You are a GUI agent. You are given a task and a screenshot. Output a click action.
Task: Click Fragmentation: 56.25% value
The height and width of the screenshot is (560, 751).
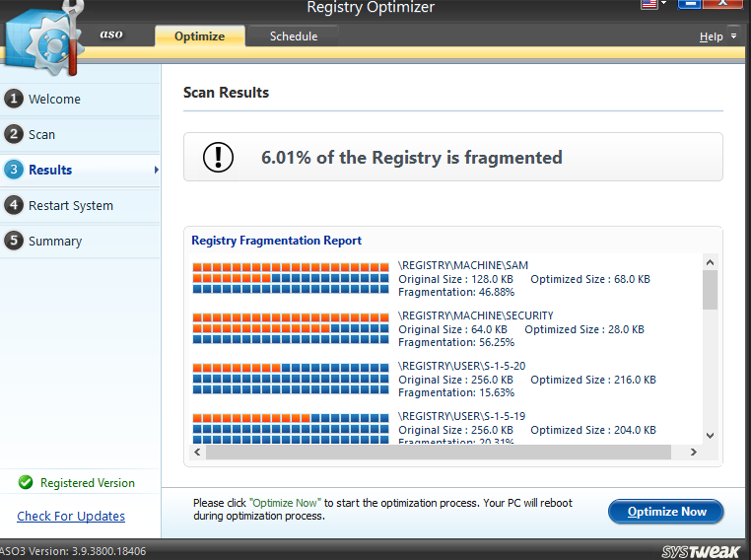[x=456, y=342]
